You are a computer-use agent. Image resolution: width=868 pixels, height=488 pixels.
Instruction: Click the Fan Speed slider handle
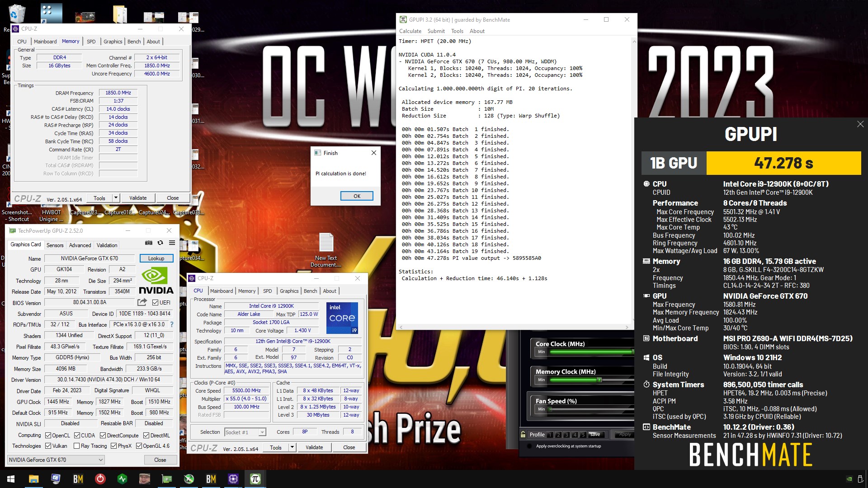550,409
